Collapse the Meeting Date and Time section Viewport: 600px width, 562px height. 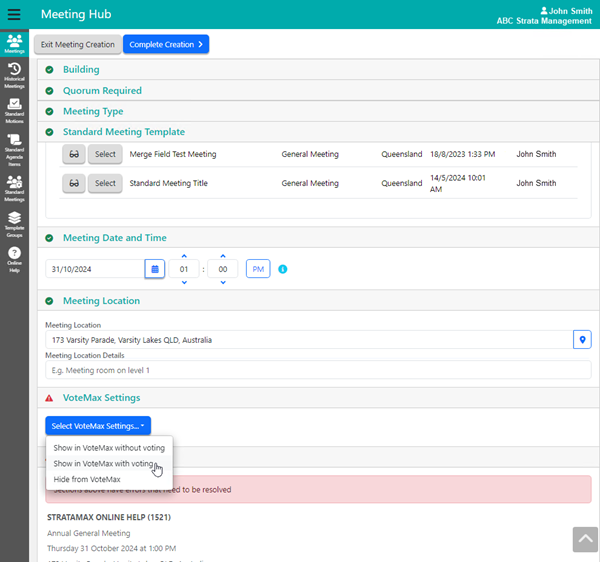pos(318,238)
